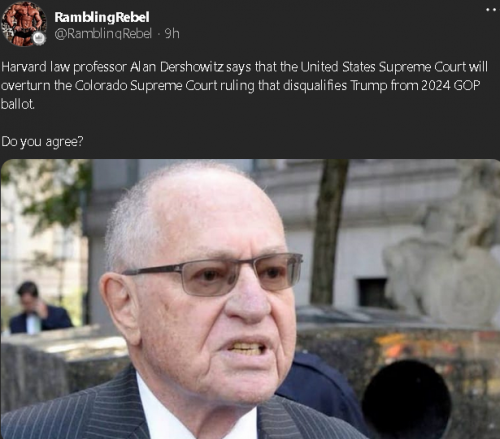The height and width of the screenshot is (439, 500).
Task: Open the 9h timestamp of the post
Action: (x=172, y=34)
